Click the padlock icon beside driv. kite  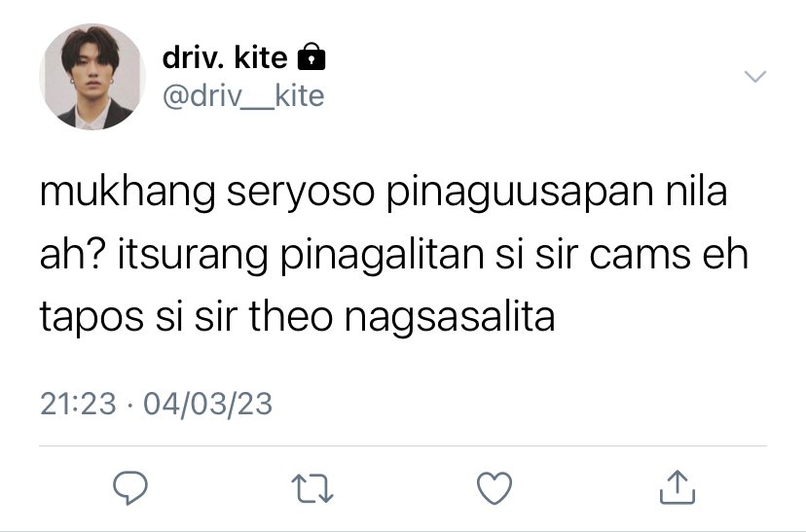pyautogui.click(x=311, y=56)
